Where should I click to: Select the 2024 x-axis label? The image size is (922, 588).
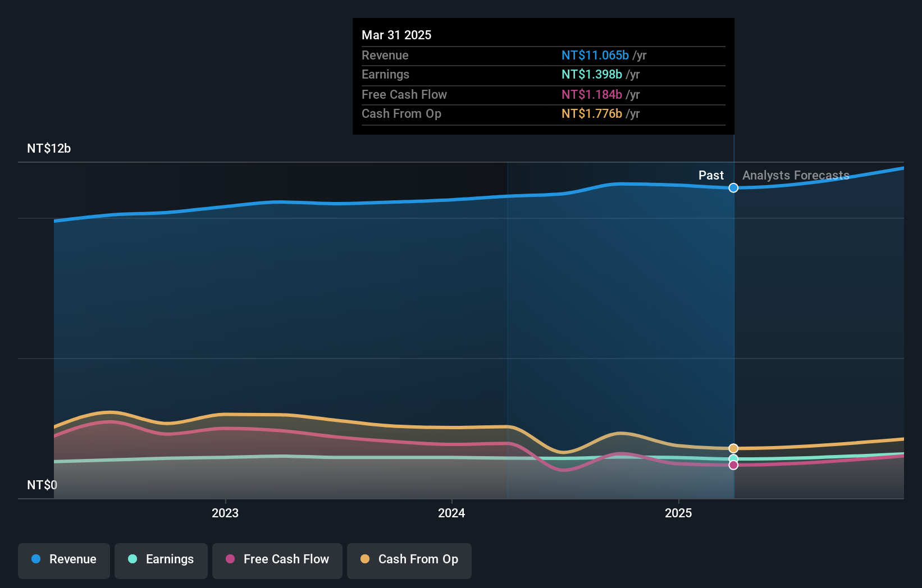pyautogui.click(x=451, y=513)
